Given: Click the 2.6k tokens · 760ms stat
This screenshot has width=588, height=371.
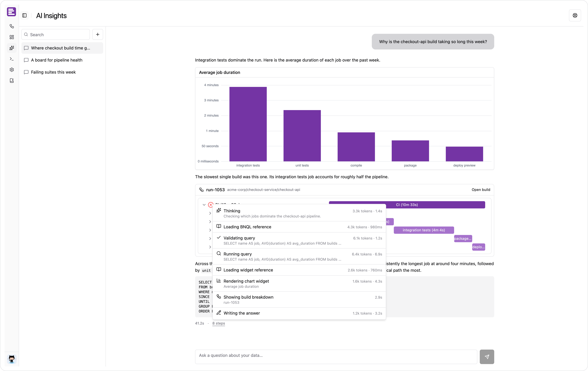Looking at the screenshot, I should tap(365, 270).
